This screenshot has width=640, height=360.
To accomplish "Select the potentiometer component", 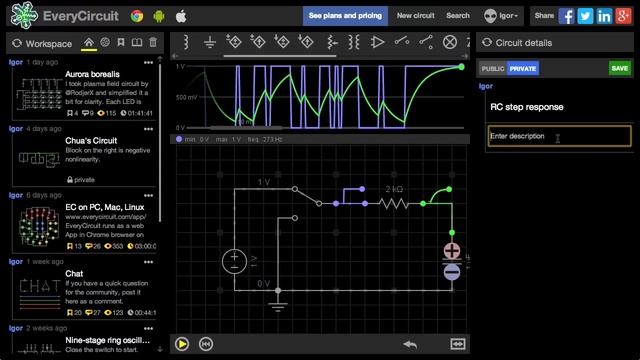I will (332, 42).
